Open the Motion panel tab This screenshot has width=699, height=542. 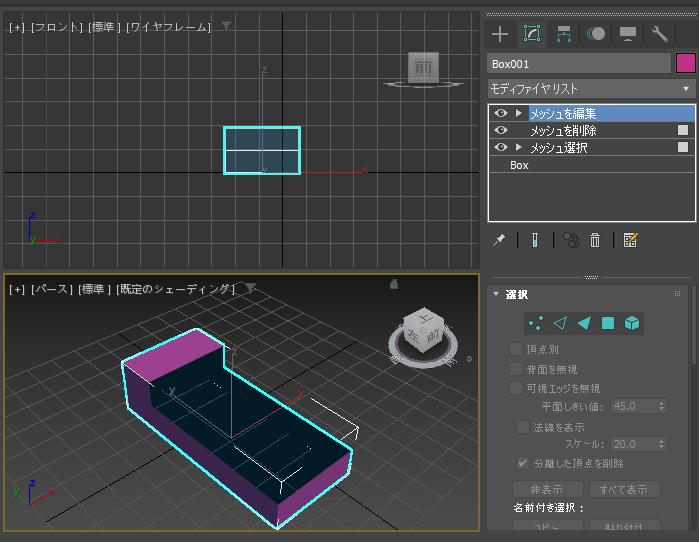pos(596,34)
